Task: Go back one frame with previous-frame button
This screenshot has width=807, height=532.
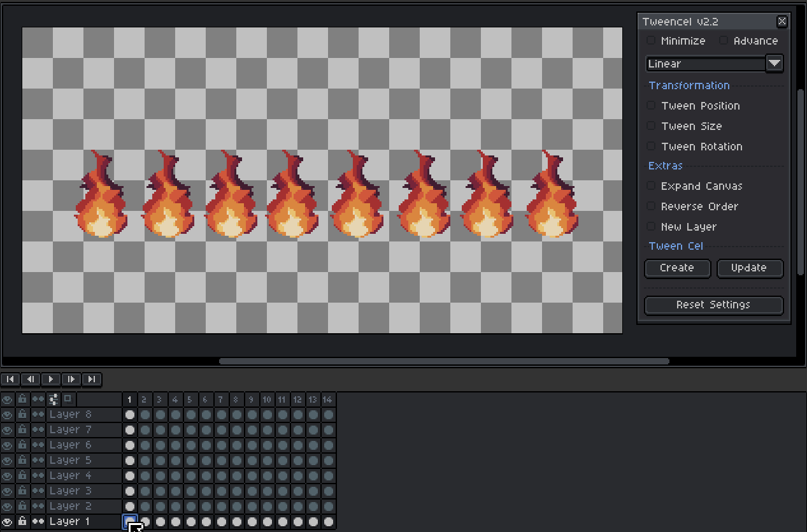Action: (x=30, y=379)
